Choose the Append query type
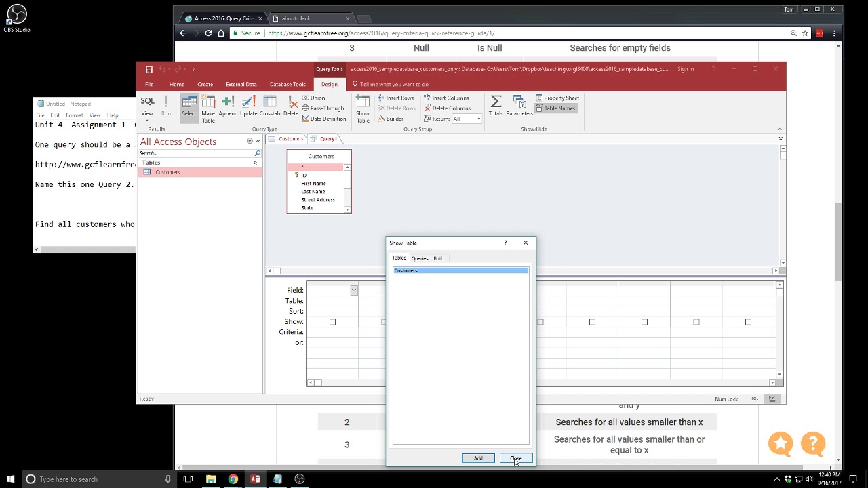 click(x=228, y=106)
